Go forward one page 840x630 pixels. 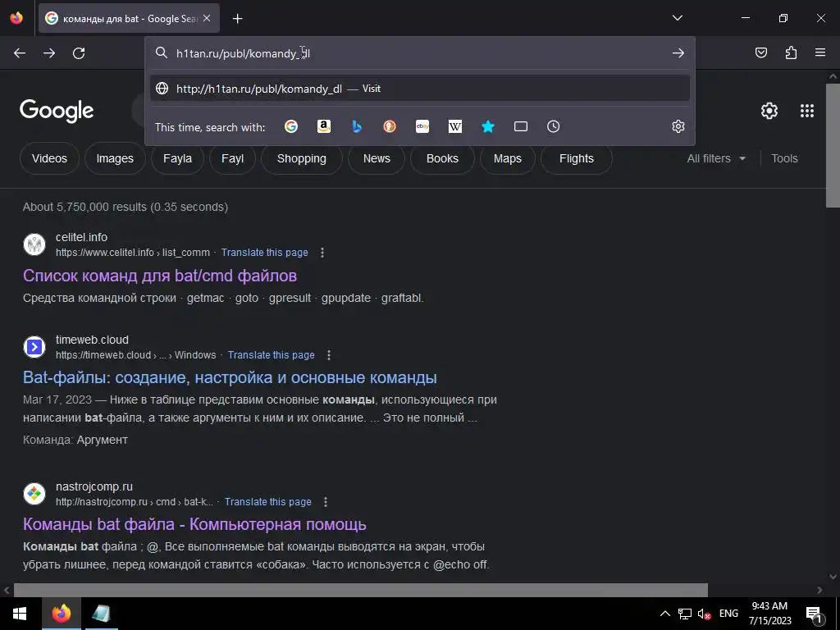[x=49, y=53]
